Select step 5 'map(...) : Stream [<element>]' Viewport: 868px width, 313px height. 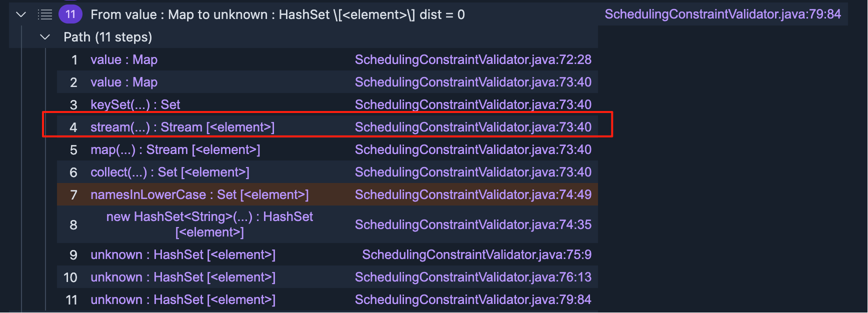click(x=175, y=149)
